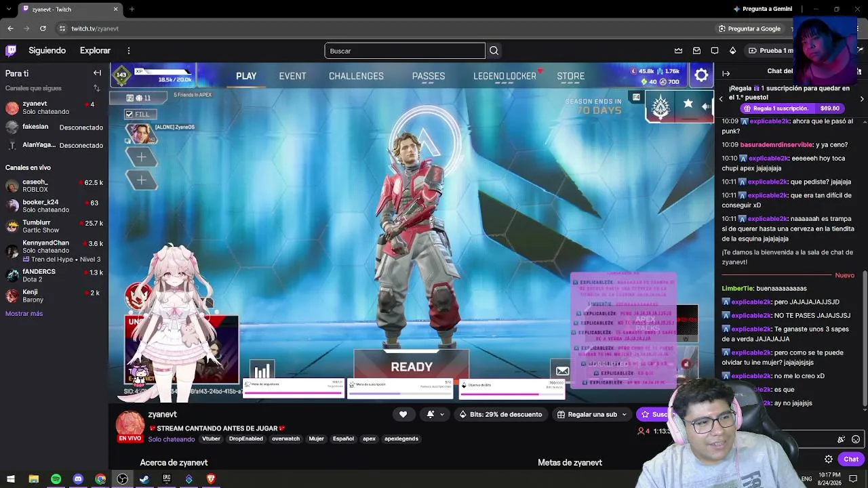Collapse the stream chat panel
This screenshot has width=868, height=488.
726,73
